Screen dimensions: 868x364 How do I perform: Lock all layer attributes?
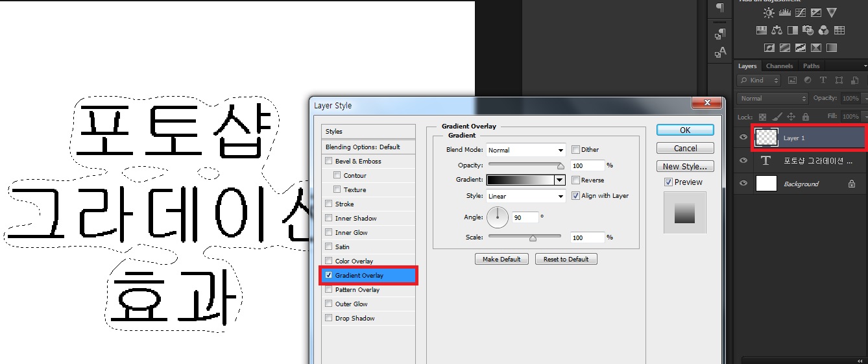point(805,117)
